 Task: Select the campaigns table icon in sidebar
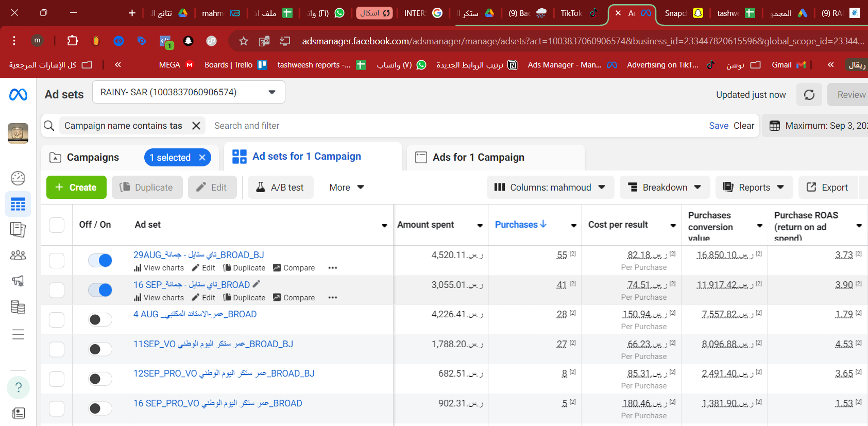click(x=18, y=205)
